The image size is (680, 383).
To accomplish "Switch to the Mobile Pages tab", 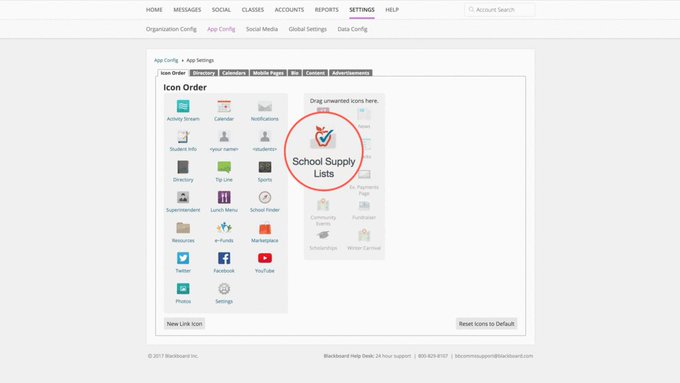I will 268,73.
